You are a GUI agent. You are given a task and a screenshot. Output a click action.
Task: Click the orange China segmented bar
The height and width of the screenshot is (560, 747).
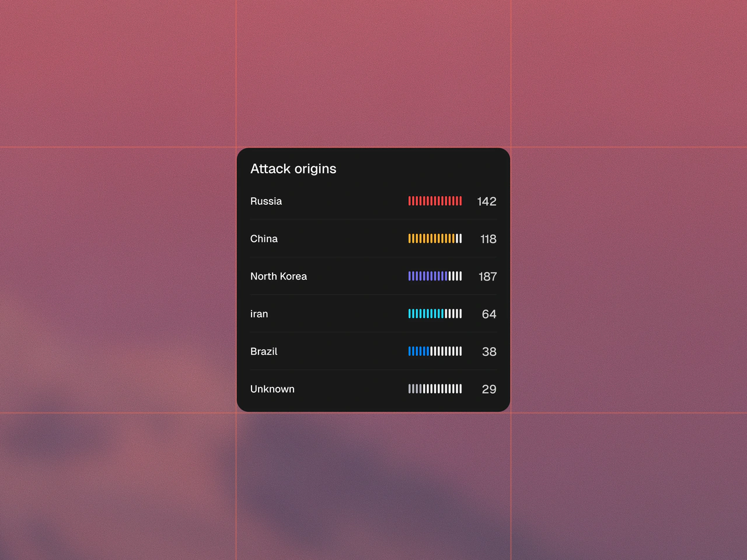tap(435, 239)
